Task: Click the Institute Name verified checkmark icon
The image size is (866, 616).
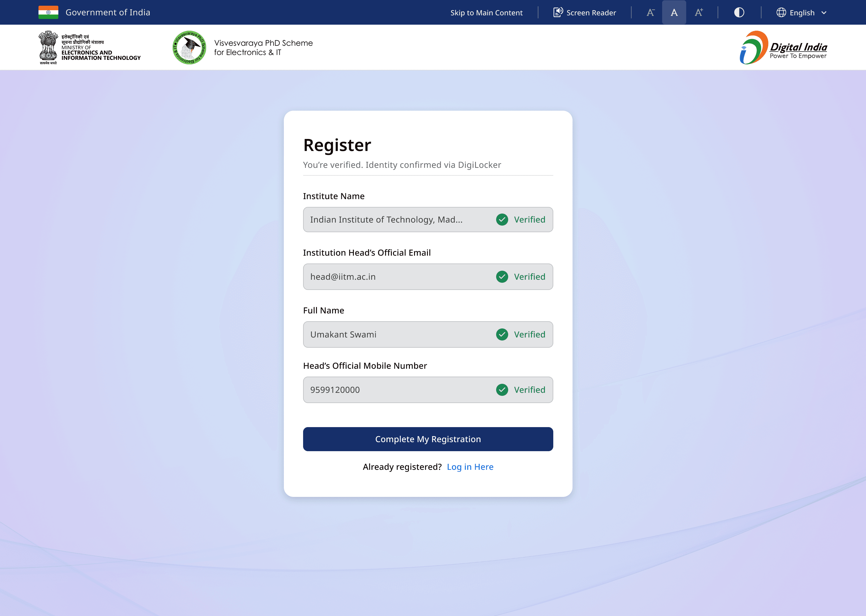Action: [x=502, y=220]
